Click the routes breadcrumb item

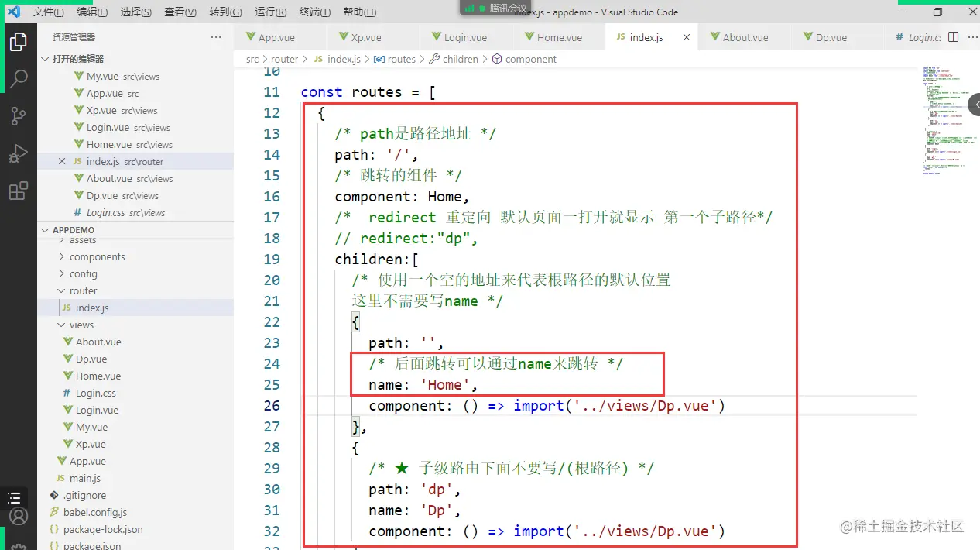tap(399, 59)
